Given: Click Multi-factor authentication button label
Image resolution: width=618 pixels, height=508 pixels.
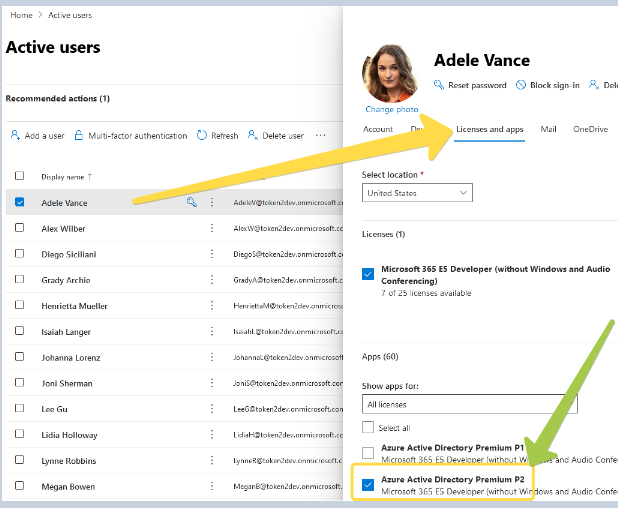Looking at the screenshot, I should point(138,136).
